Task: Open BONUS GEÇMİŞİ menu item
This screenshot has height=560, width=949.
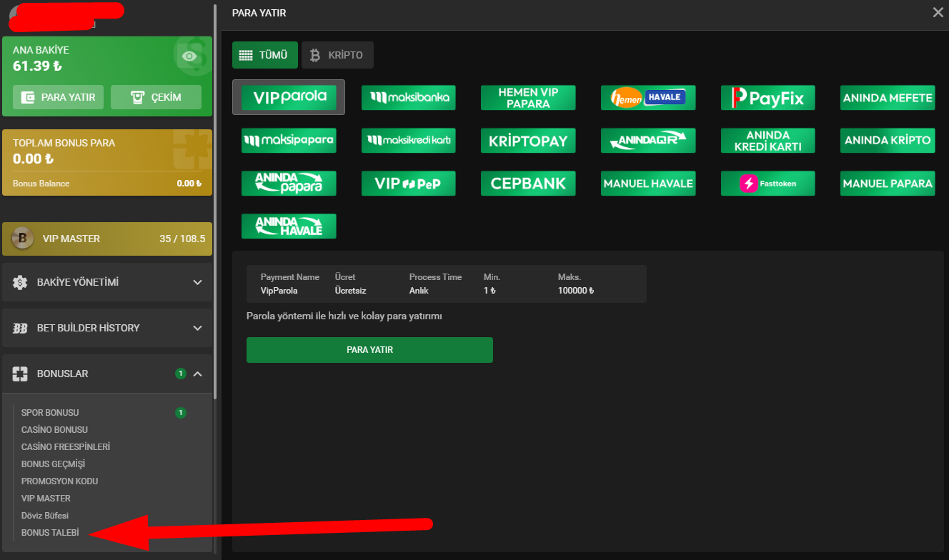Action: (x=54, y=464)
